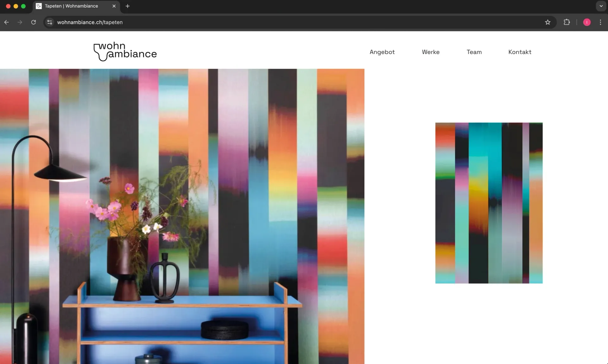Close the Tapeten | Wohnambiance tab
This screenshot has width=608, height=364.
click(114, 6)
